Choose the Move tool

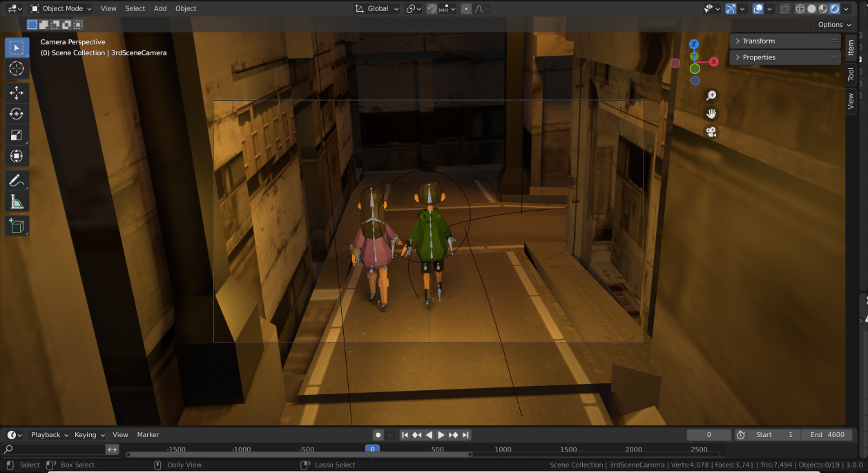(x=17, y=93)
